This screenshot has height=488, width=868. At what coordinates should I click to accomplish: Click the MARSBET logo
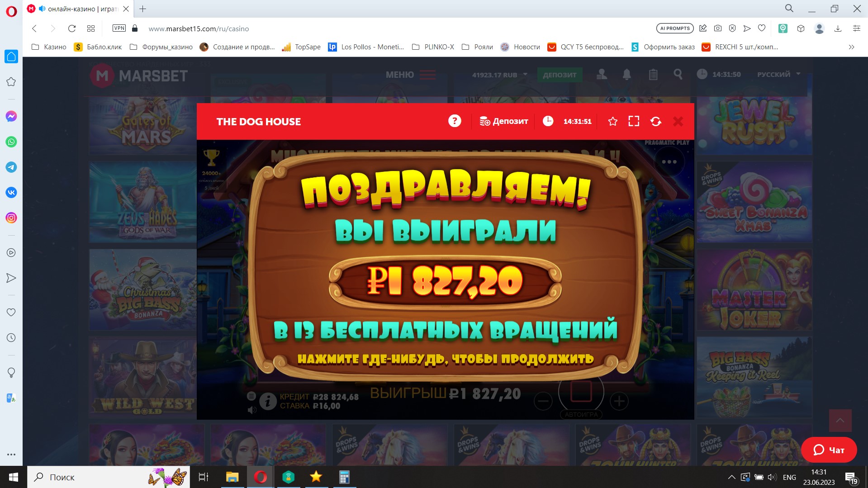click(x=139, y=76)
